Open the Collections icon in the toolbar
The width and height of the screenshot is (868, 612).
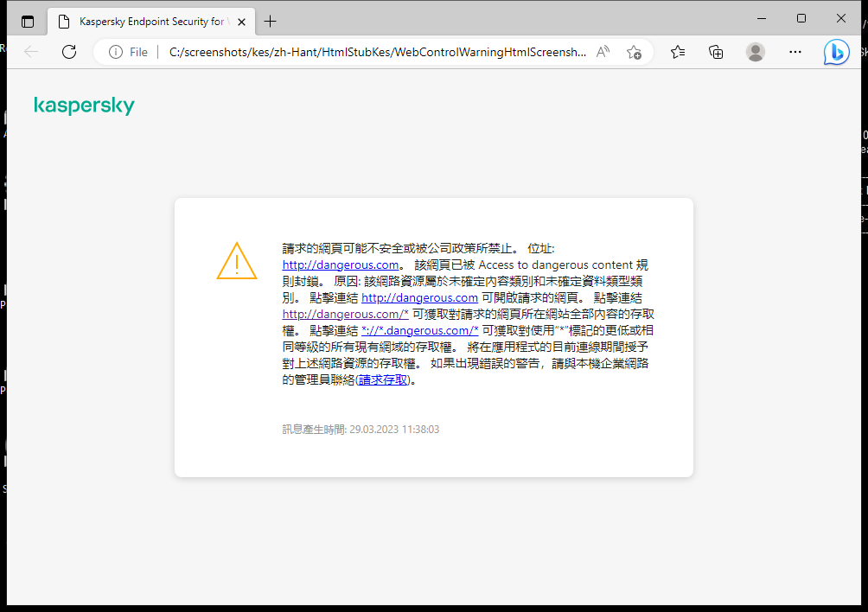coord(716,52)
